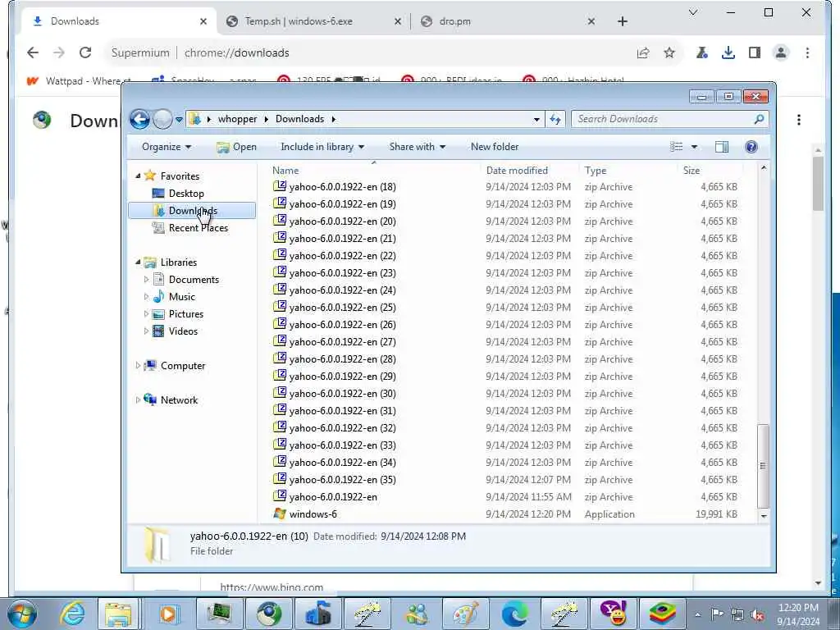Expand the Music library
This screenshot has height=630, width=840.
(146, 296)
